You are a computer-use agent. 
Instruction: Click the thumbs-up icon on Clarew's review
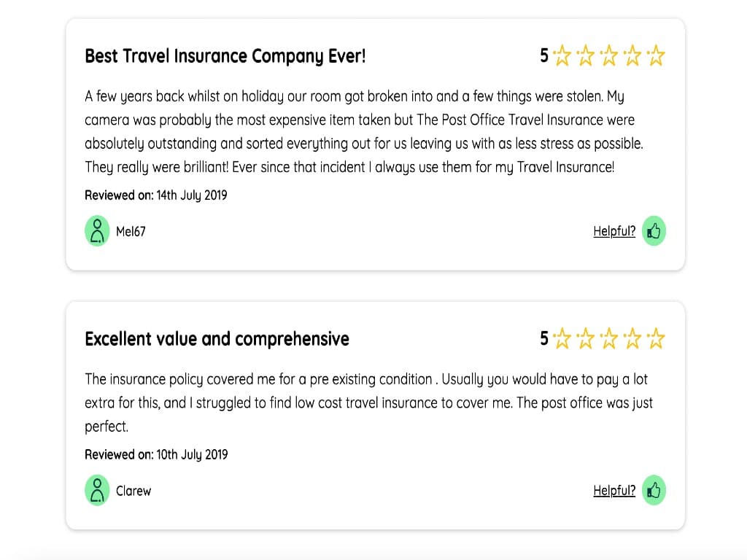[x=653, y=490]
